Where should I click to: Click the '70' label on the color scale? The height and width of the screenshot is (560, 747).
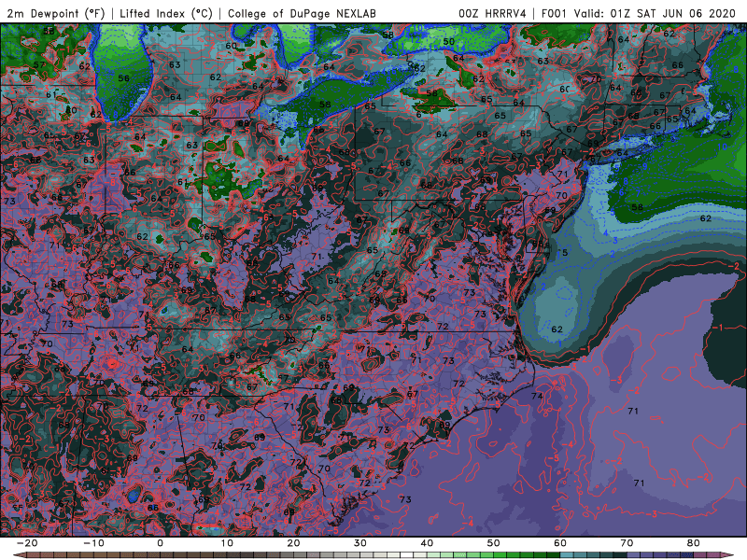627,543
